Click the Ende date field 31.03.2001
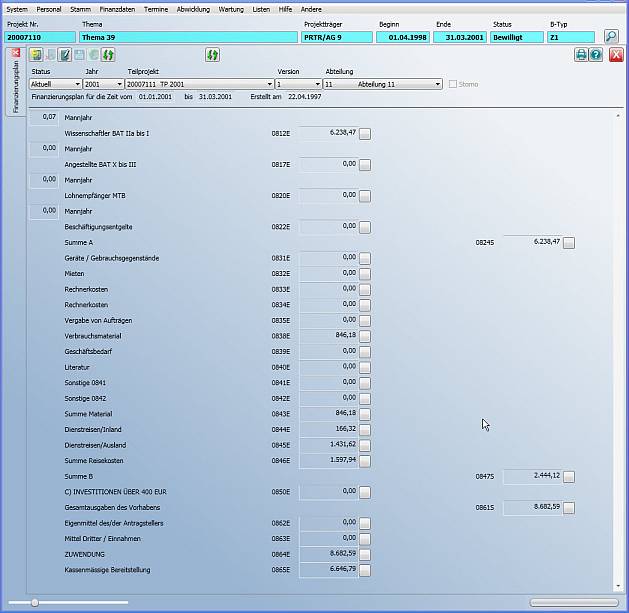The image size is (629, 613). [x=460, y=37]
